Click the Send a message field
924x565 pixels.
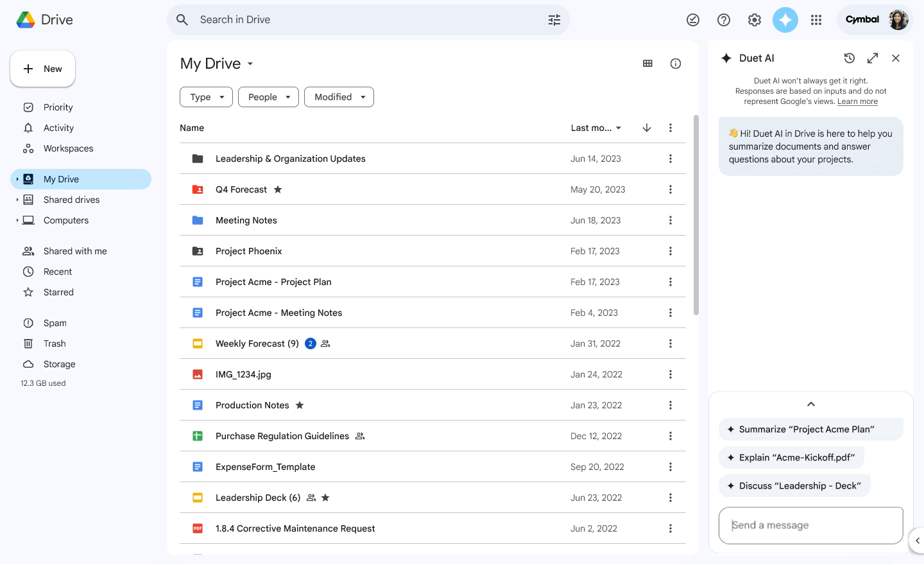[811, 525]
